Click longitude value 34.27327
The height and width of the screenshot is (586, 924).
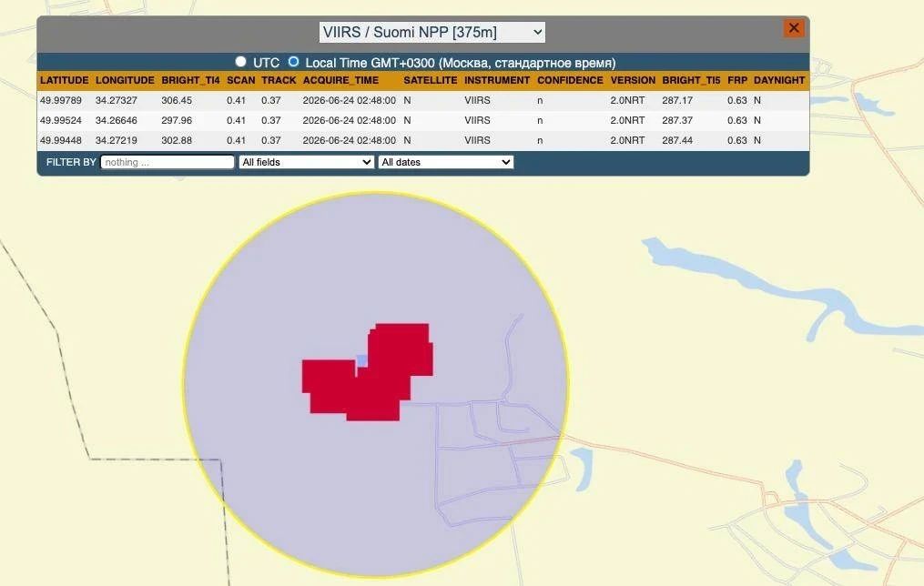[x=117, y=100]
